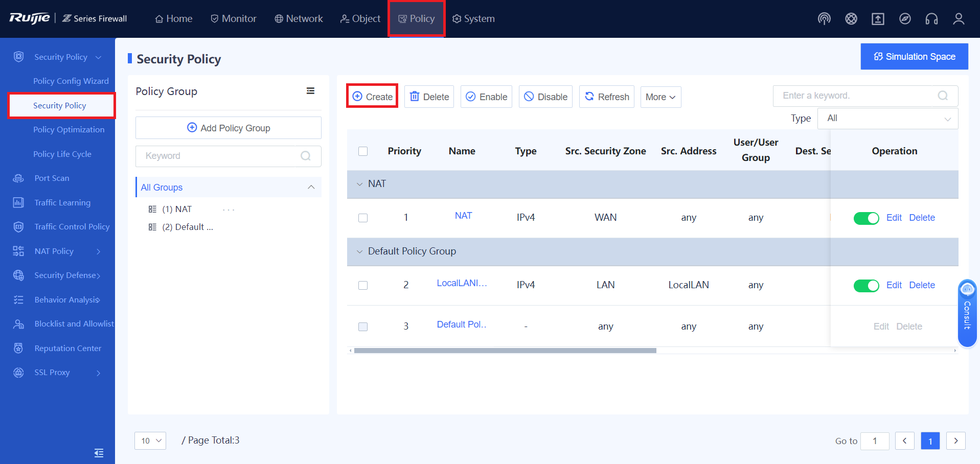Open the three-dot options for NAT group

229,210
